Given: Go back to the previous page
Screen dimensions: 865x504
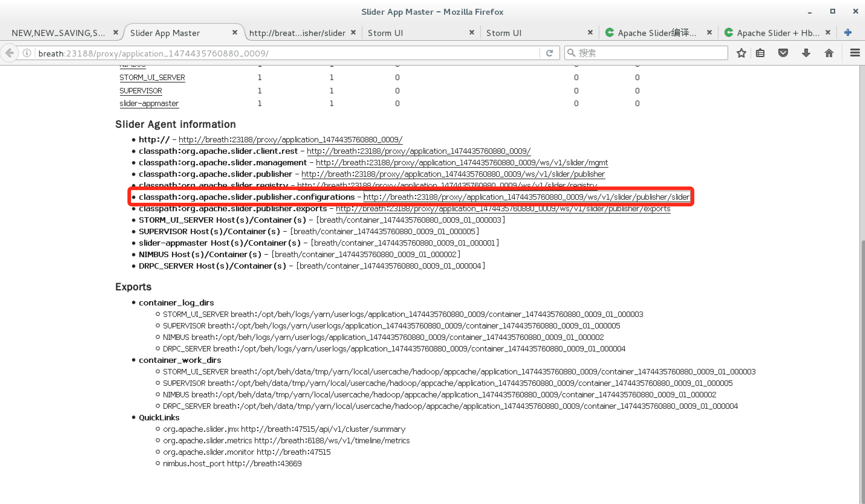Looking at the screenshot, I should (10, 53).
